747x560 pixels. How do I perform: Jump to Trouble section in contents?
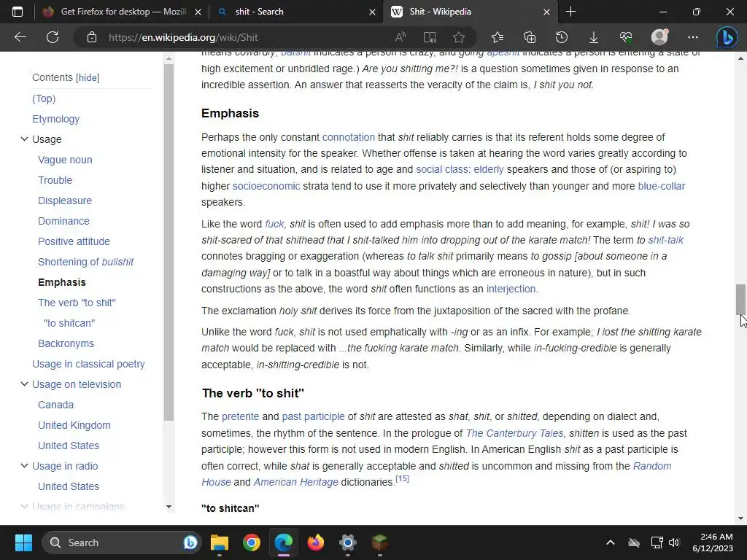click(55, 181)
